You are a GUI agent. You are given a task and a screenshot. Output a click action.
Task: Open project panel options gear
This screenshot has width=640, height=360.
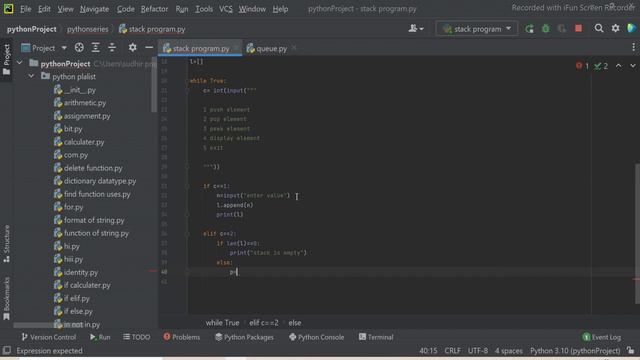click(x=133, y=48)
